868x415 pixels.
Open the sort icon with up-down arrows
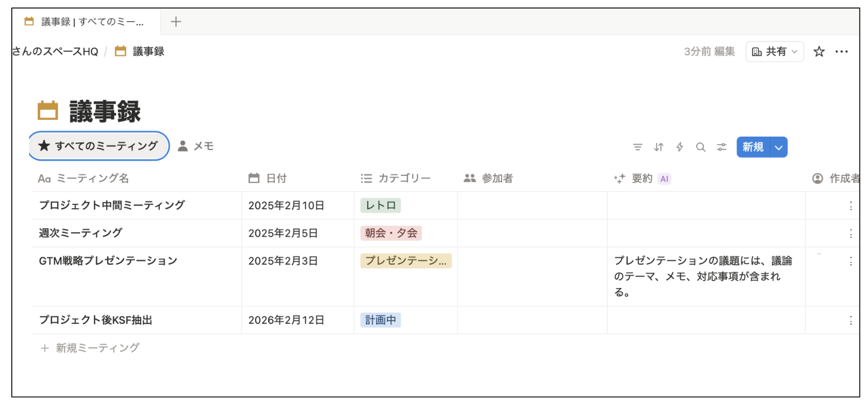click(x=658, y=147)
